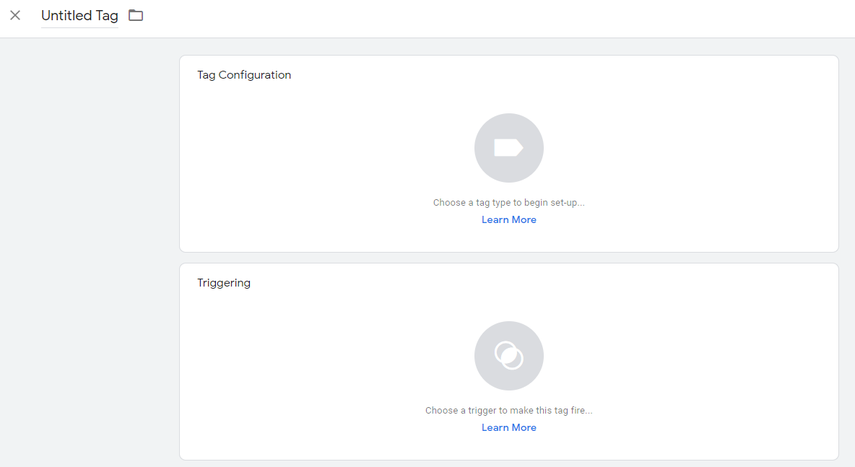Click the empty header bar right of the folder icon
The image size is (855, 467).
click(x=491, y=18)
